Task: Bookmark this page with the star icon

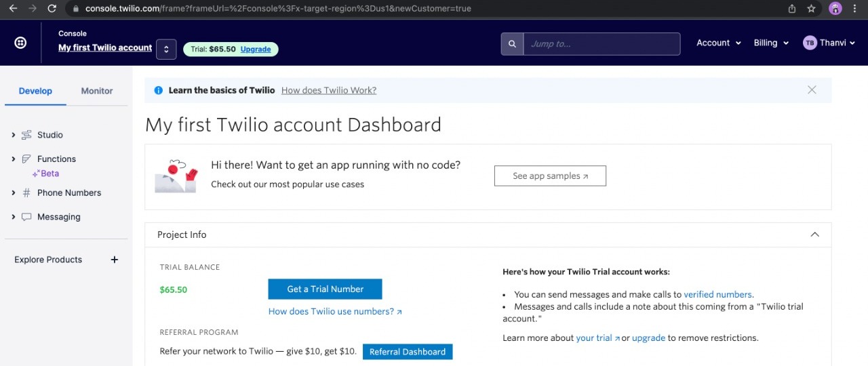Action: [x=811, y=9]
